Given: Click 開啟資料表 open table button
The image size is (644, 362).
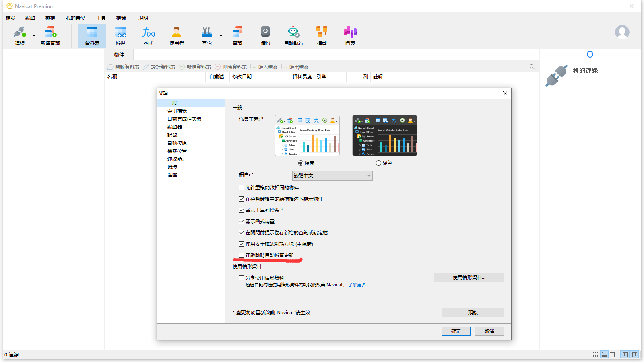Looking at the screenshot, I should coord(123,67).
